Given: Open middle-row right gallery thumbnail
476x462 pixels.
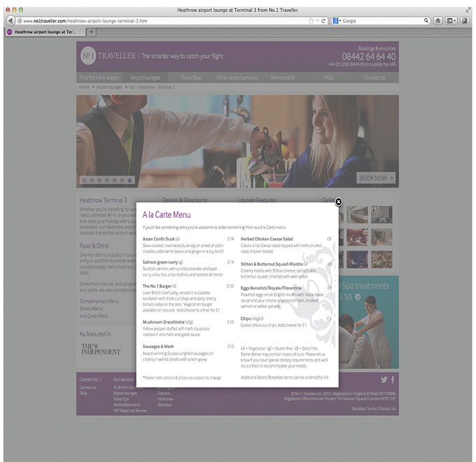Looking at the screenshot, I should tap(381, 237).
